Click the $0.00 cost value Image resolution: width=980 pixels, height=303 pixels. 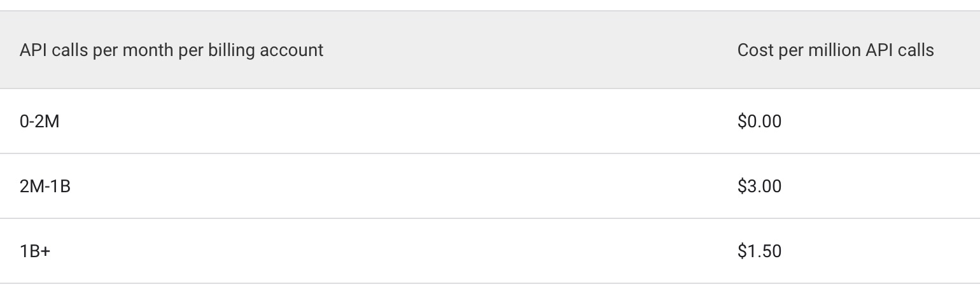click(x=759, y=121)
